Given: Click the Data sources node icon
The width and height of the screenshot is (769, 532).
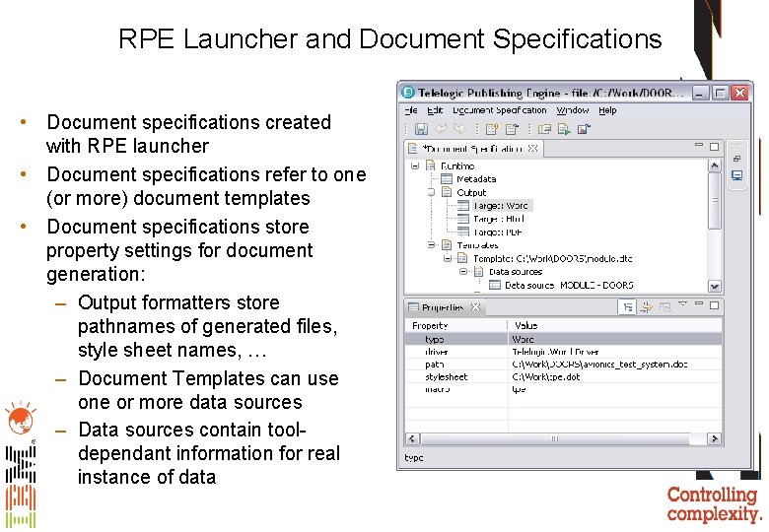Looking at the screenshot, I should click(x=479, y=271).
